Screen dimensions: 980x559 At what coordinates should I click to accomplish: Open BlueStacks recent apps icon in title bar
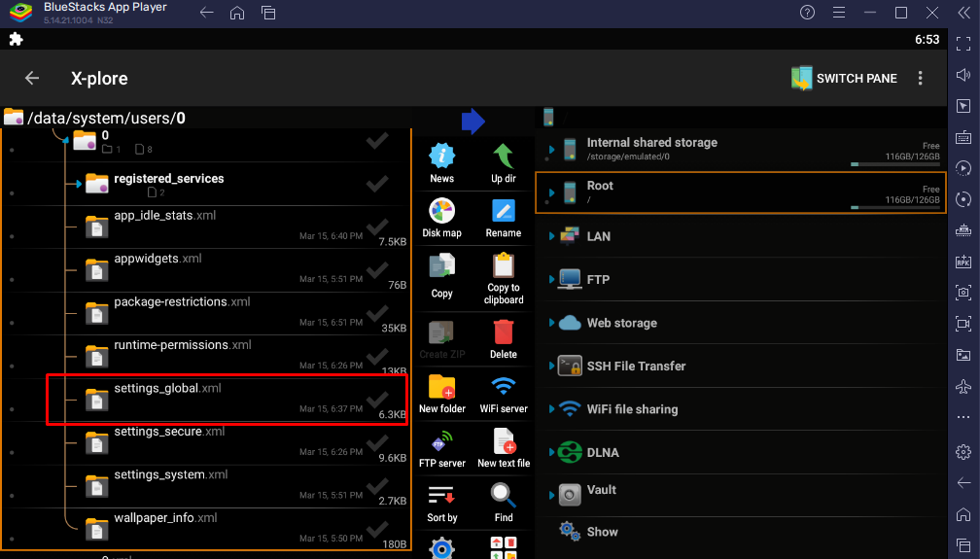(268, 14)
